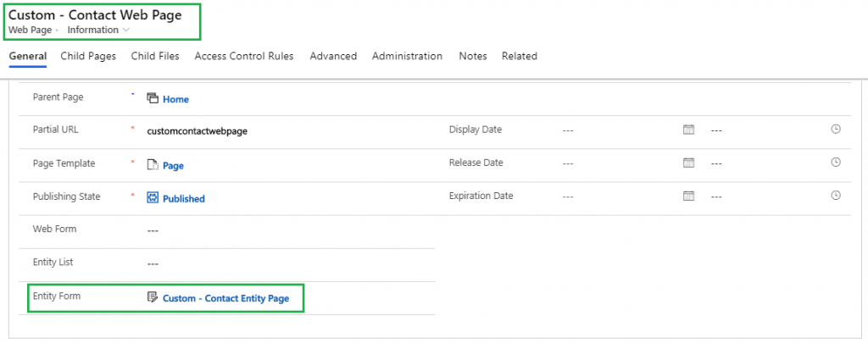This screenshot has width=868, height=343.
Task: Switch to the Advanced tab
Action: tap(333, 56)
